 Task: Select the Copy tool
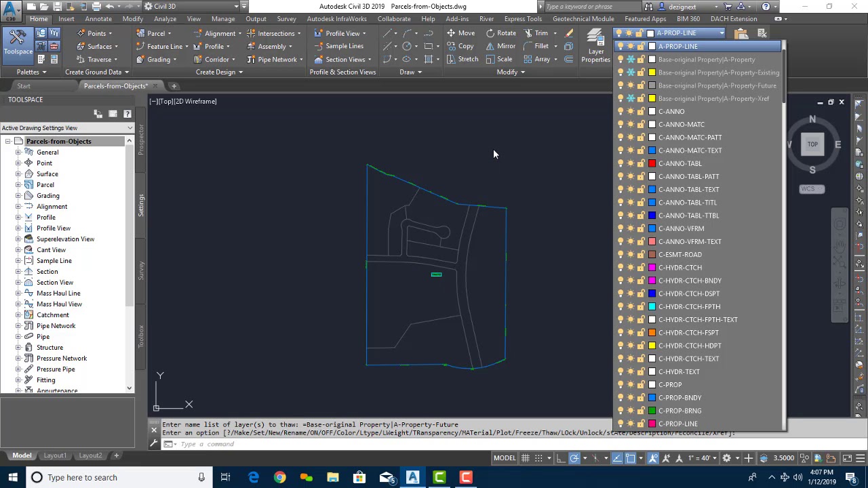point(460,46)
